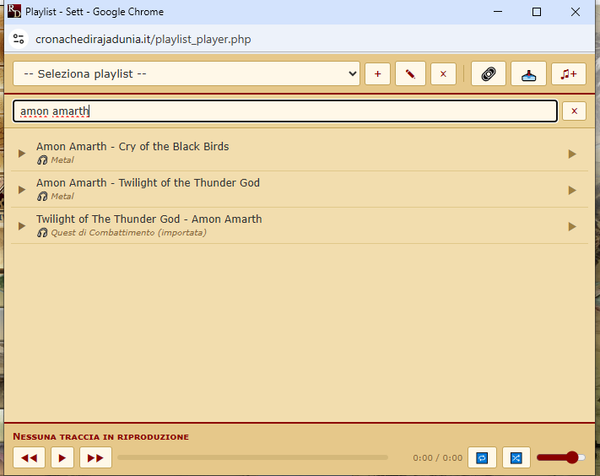
Task: Click headphones icon under Cry of the Black Birds
Action: [x=42, y=160]
